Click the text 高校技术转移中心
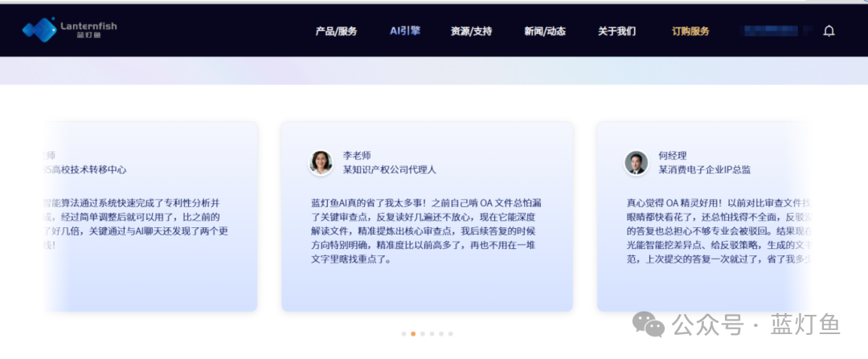 coord(89,169)
